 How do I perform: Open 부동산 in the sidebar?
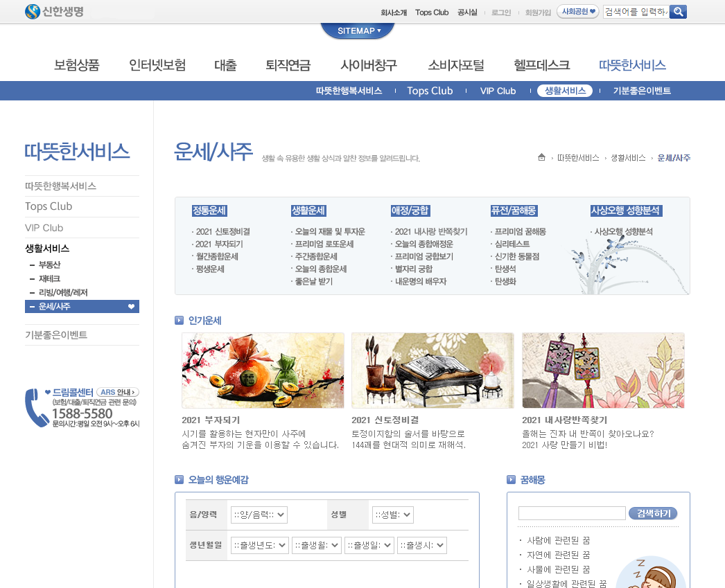49,265
